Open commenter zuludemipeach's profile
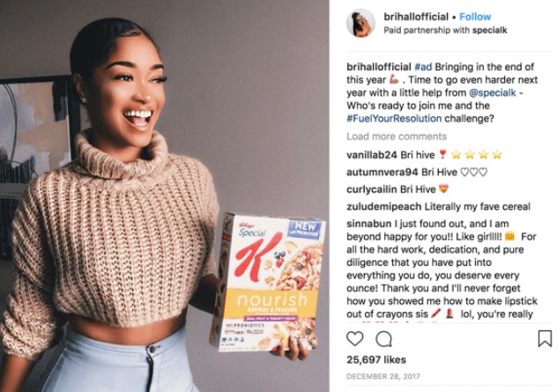The image size is (557, 392). coord(384,206)
